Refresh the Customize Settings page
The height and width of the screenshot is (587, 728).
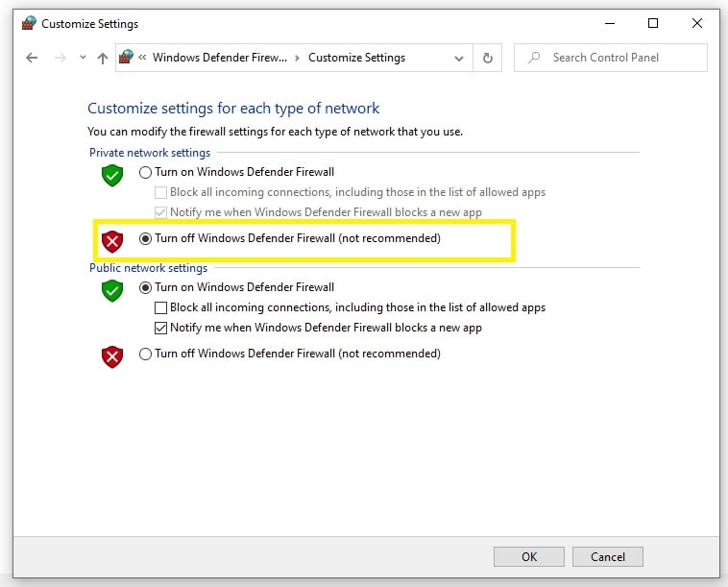coord(487,58)
